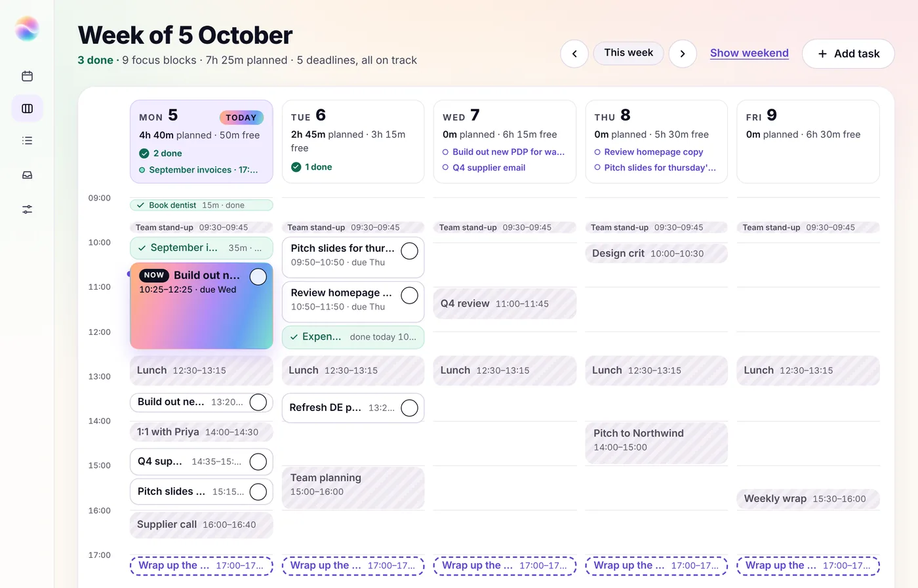Screen dimensions: 918x588
Task: Mark the Q4 sup... task done
Action: [x=258, y=461]
